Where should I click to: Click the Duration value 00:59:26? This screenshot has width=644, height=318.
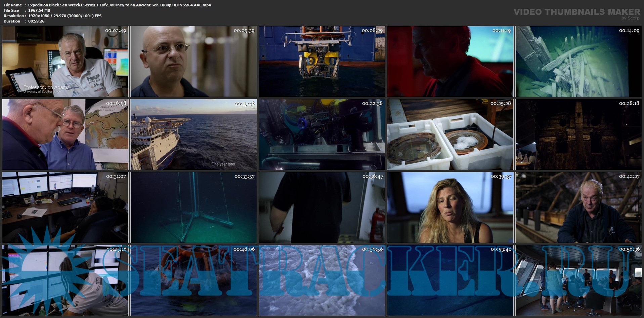point(36,21)
